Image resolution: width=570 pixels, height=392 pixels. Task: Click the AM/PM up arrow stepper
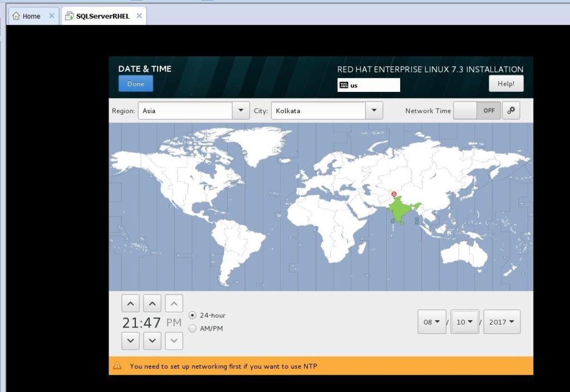(x=174, y=303)
